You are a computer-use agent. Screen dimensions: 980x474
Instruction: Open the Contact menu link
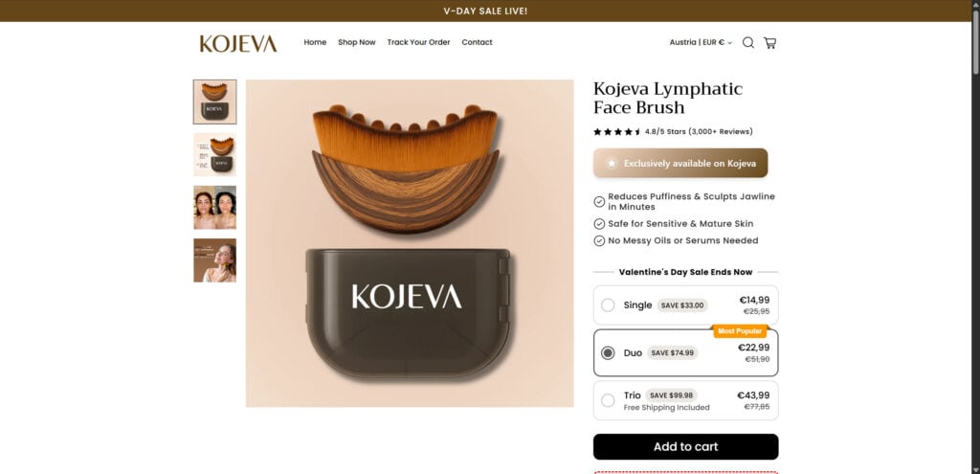point(477,42)
